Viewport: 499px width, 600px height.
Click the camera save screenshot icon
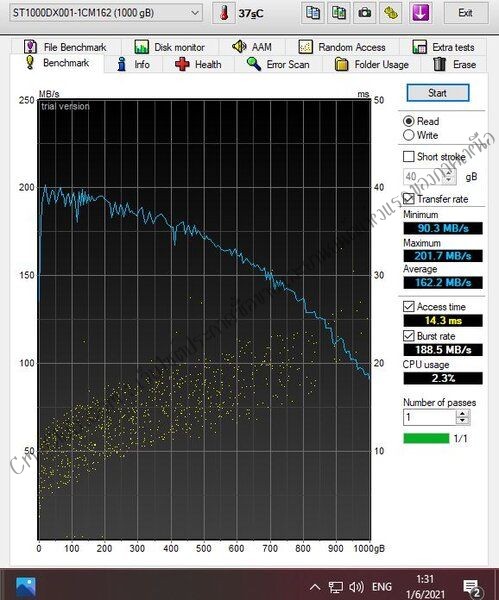364,13
